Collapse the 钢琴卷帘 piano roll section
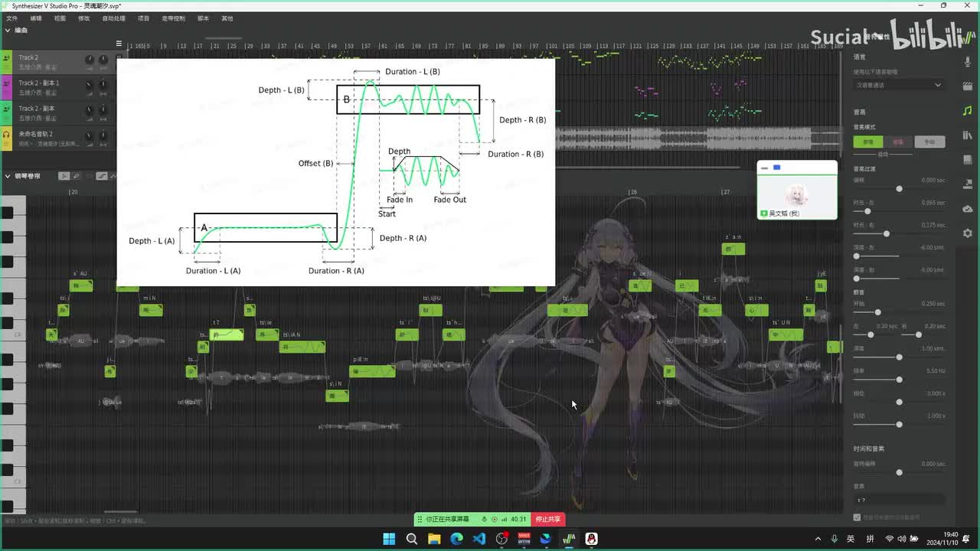Screen dimensions: 980x551 8,176
